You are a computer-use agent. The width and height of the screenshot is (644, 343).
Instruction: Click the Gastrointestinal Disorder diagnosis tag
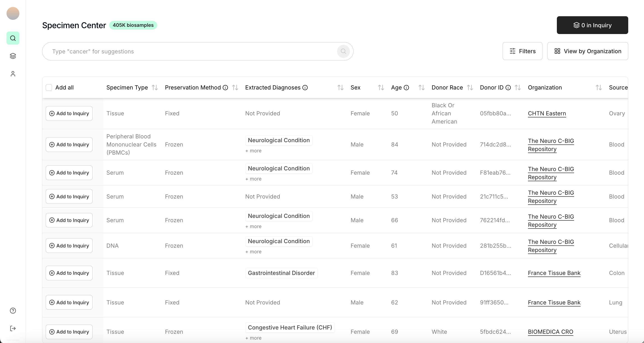coord(281,273)
